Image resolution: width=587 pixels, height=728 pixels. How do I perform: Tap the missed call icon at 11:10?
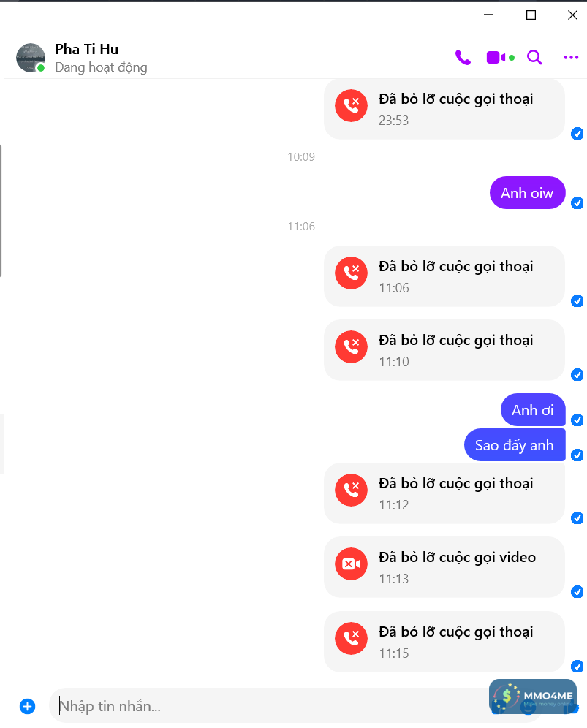click(x=351, y=346)
